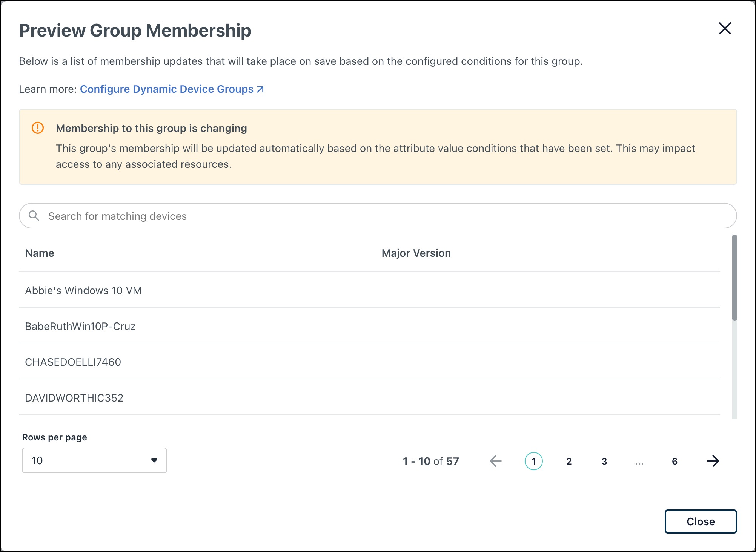Click the pagination ellipsis
This screenshot has width=756, height=552.
coord(639,462)
